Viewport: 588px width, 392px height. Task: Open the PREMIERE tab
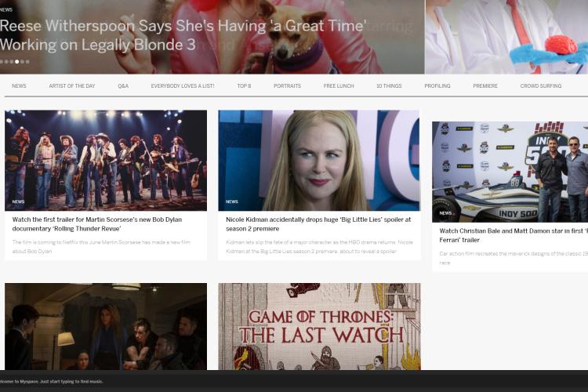[x=485, y=86]
